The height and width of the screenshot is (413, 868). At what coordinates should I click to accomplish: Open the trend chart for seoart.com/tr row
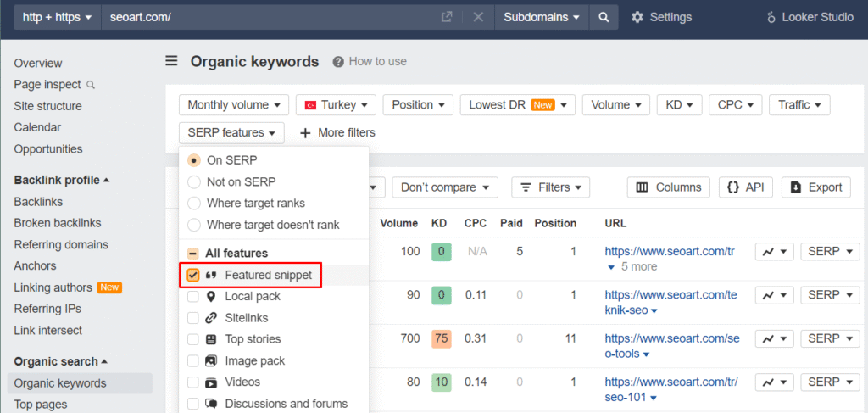click(775, 251)
